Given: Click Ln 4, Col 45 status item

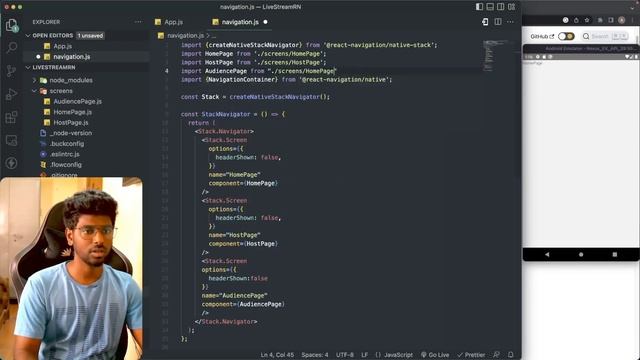Looking at the screenshot, I should click(277, 355).
